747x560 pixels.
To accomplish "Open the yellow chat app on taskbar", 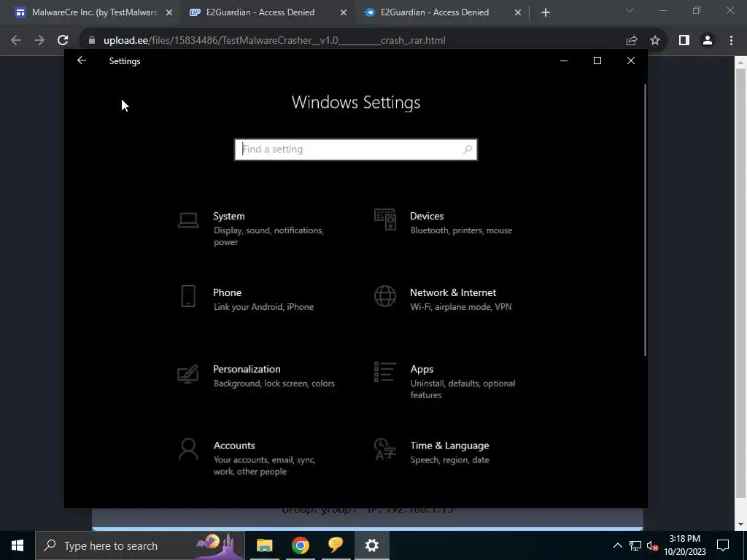I will tap(336, 545).
